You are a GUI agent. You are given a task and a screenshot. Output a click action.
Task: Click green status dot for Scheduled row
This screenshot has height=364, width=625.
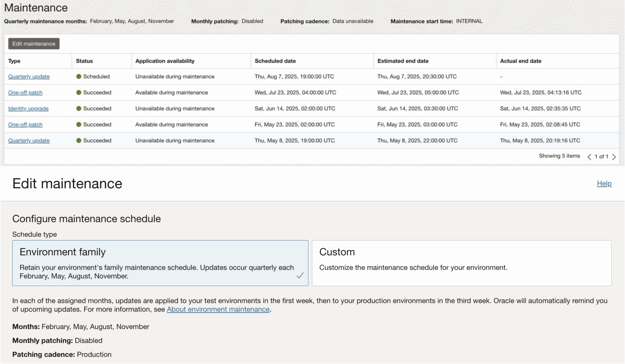click(79, 76)
